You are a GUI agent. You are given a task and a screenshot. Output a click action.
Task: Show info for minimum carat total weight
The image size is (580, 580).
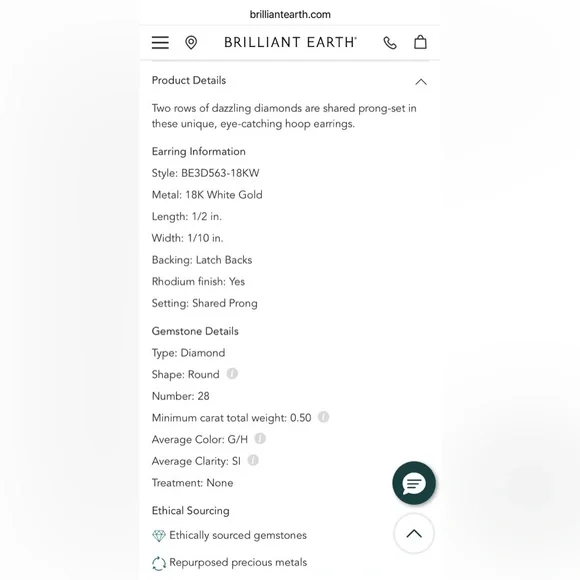pos(323,417)
